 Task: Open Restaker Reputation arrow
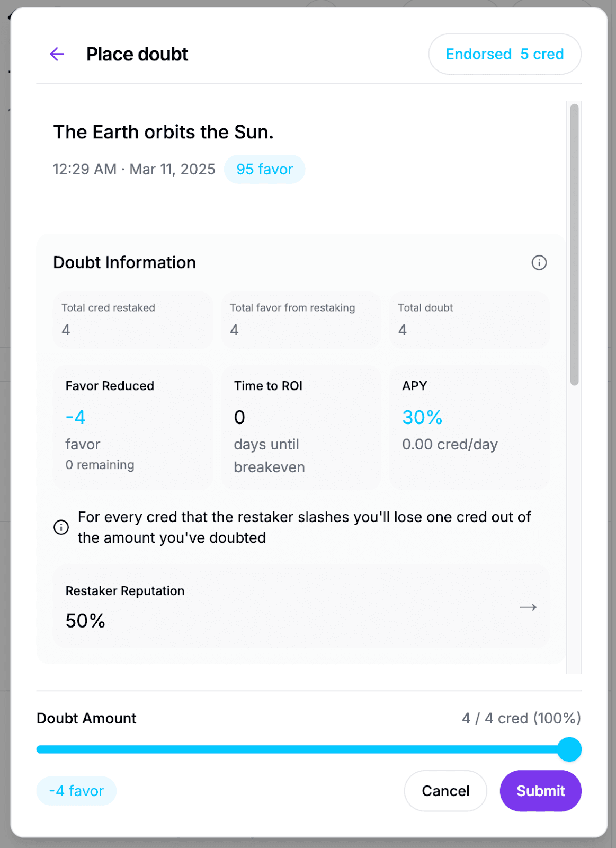[x=528, y=607]
